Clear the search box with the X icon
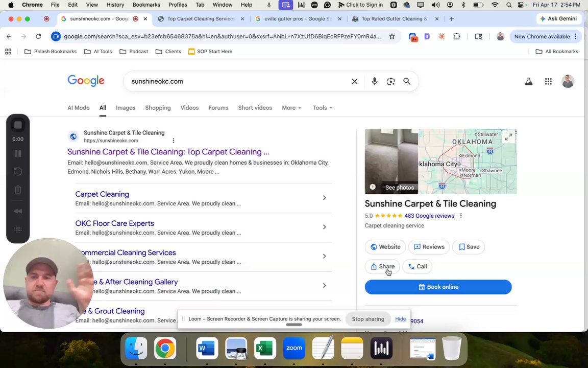Image resolution: width=588 pixels, height=368 pixels. pos(354,81)
